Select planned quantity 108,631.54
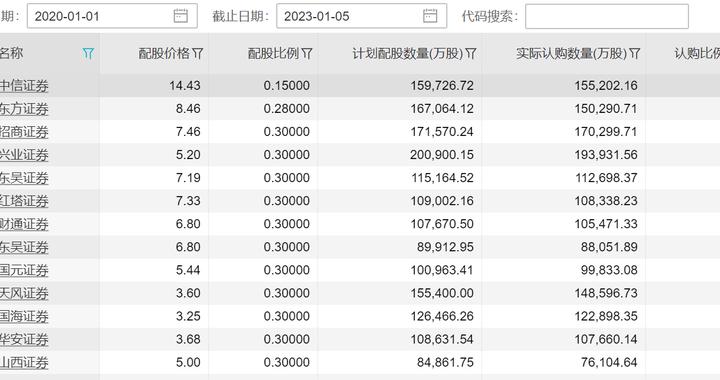Viewport: 720px width, 380px height. point(442,339)
